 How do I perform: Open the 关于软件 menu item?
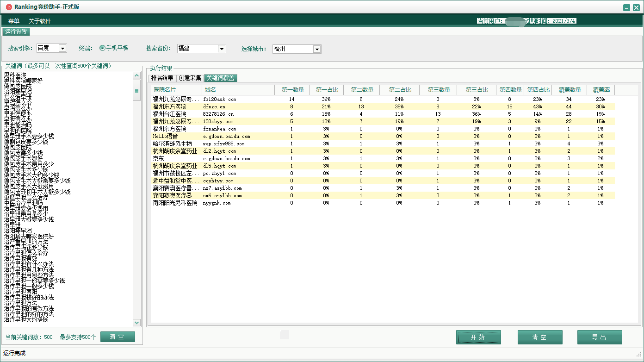coord(40,20)
